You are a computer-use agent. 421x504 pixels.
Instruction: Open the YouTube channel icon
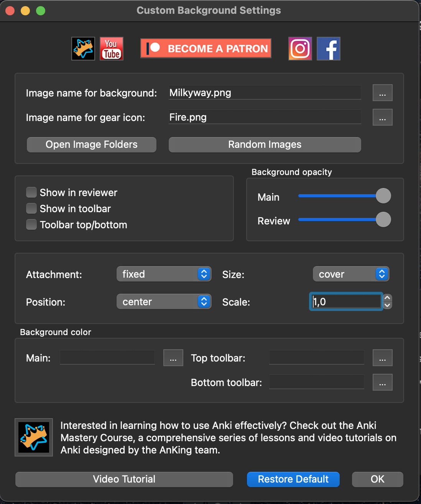(112, 49)
